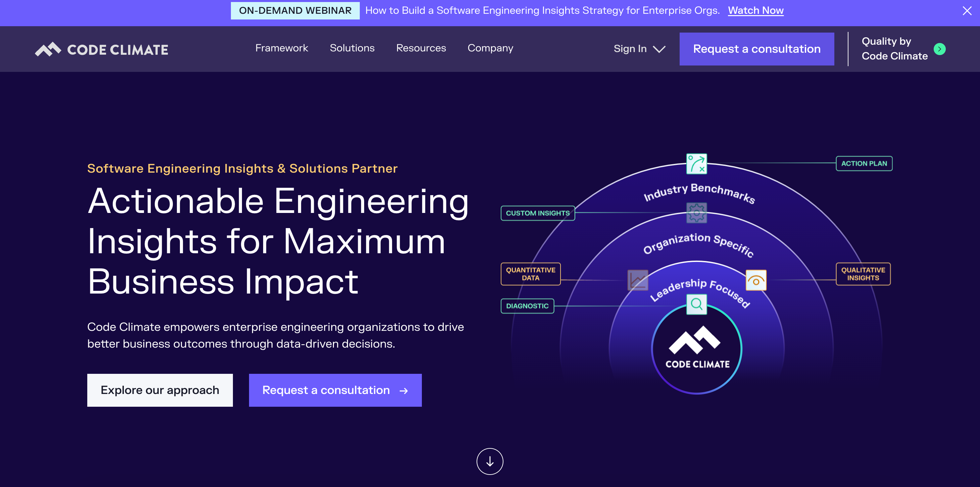The height and width of the screenshot is (487, 980).
Task: Select the Quantitative Data label
Action: coord(530,274)
